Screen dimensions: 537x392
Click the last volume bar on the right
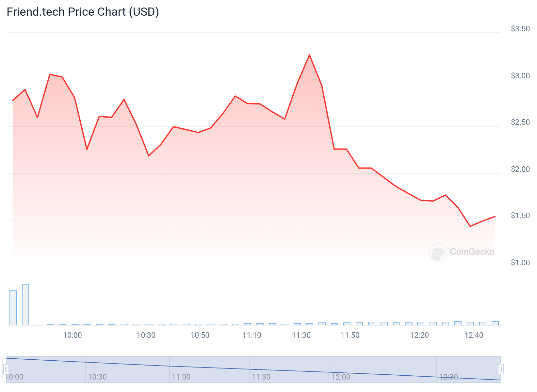(x=495, y=323)
